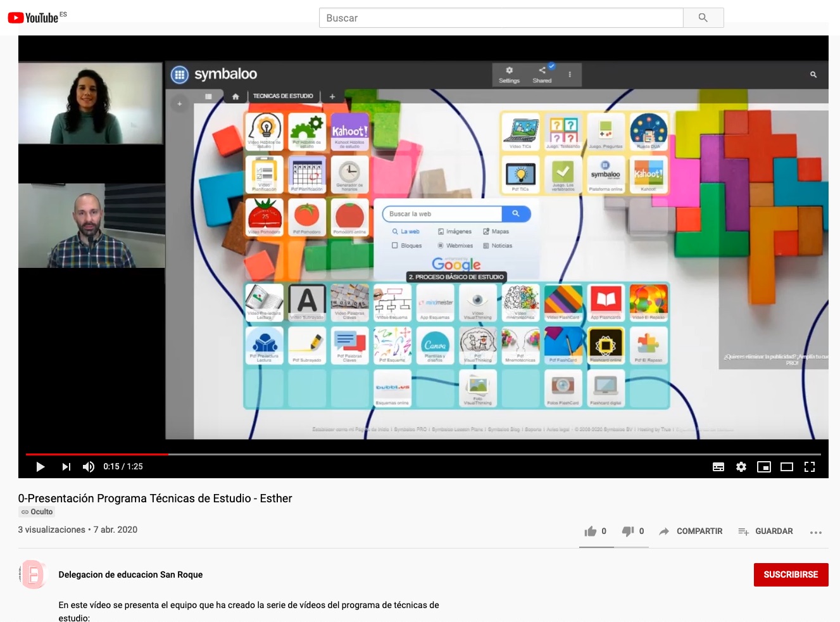Open the App Esquemas mindmeister tile
The width and height of the screenshot is (840, 622).
coord(436,302)
